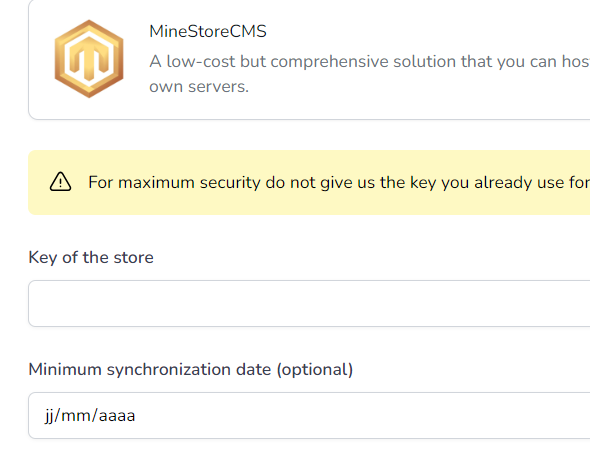Select the 'jj' day segment
Image resolution: width=590 pixels, height=466 pixels.
pos(49,416)
